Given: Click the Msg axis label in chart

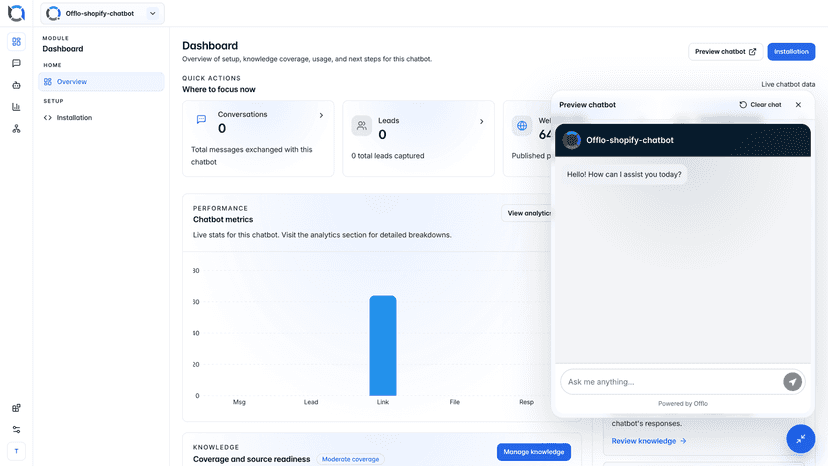Looking at the screenshot, I should [239, 402].
